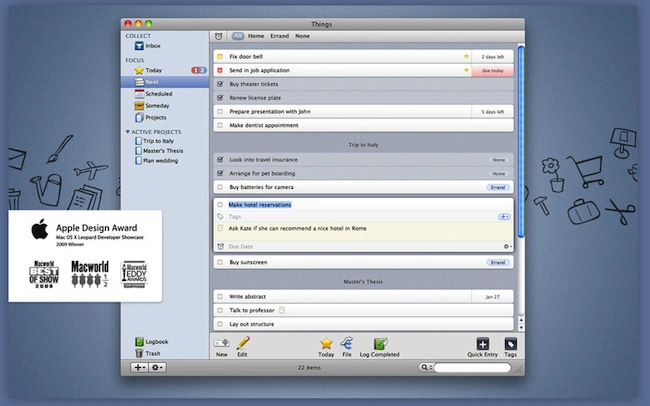The image size is (650, 406).
Task: Click the Log Completed icon
Action: tap(380, 343)
